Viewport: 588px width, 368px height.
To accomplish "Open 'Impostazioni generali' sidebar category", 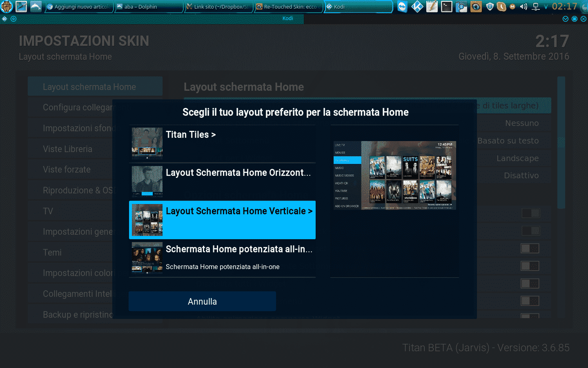I will point(95,231).
